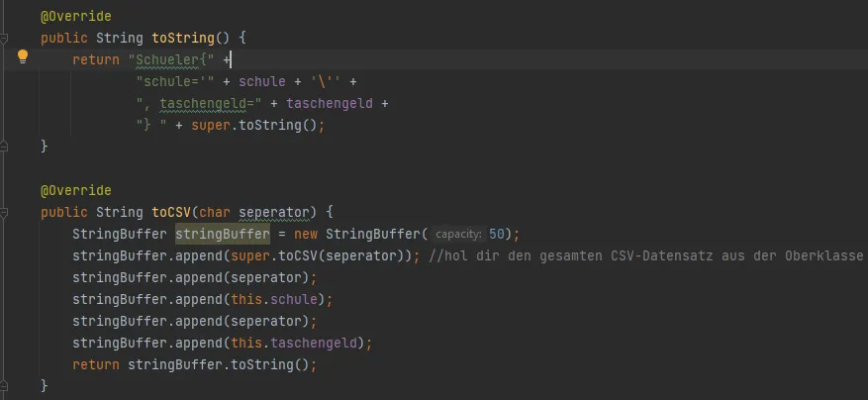Click the new keyword before StringBuffer constructor
This screenshot has width=868, height=400.
306,235
